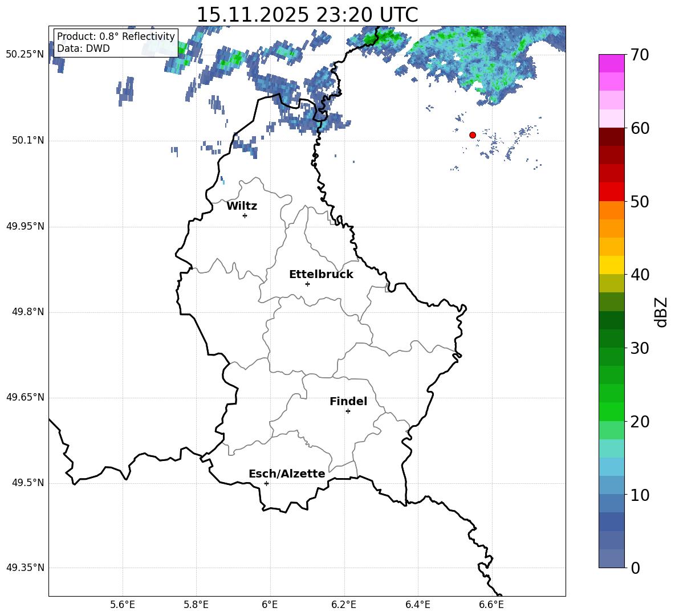Click the Esch/Alzette city label
The image size is (675, 616).
[287, 474]
